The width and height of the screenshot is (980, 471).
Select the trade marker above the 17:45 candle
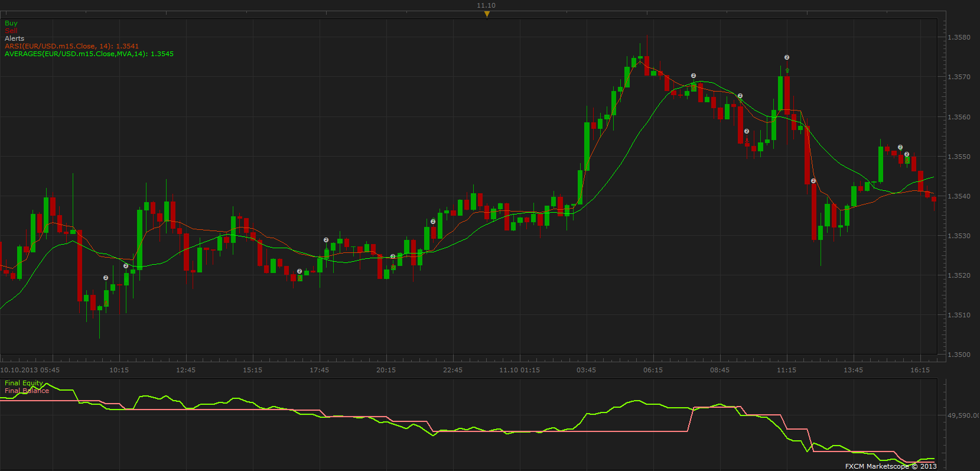[326, 240]
